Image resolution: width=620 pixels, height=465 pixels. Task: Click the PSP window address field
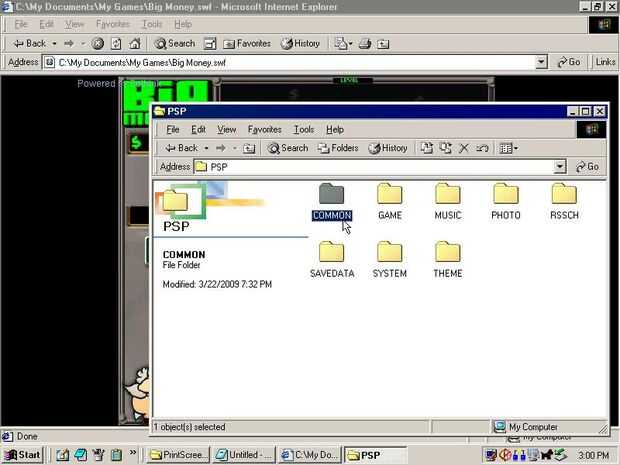[x=374, y=167]
